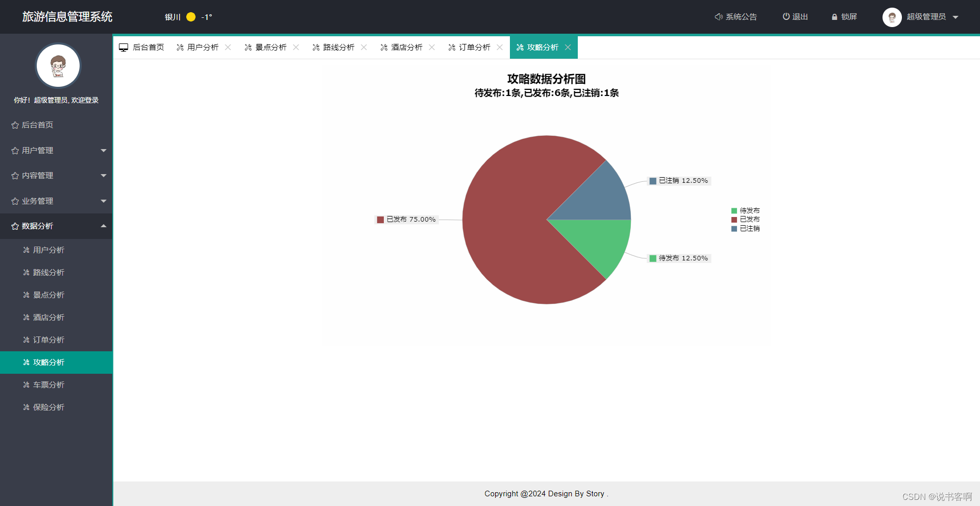Click the tool icon beside sidebar 保险分析
The height and width of the screenshot is (506, 980).
coord(26,407)
